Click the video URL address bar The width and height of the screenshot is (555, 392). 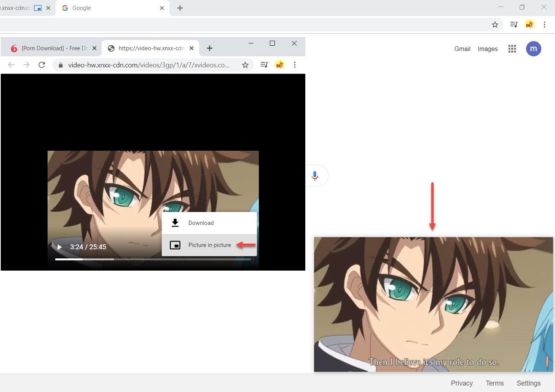(x=148, y=65)
